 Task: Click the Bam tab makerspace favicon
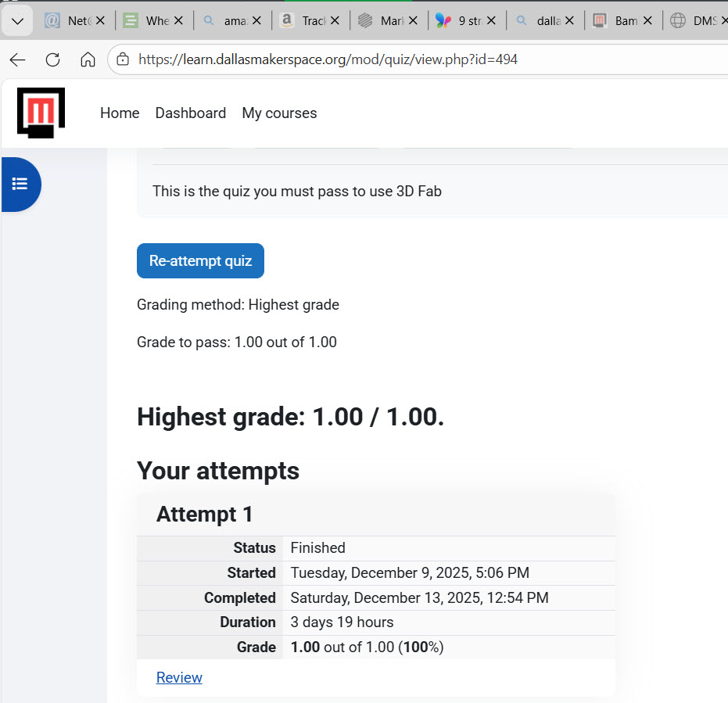(600, 20)
